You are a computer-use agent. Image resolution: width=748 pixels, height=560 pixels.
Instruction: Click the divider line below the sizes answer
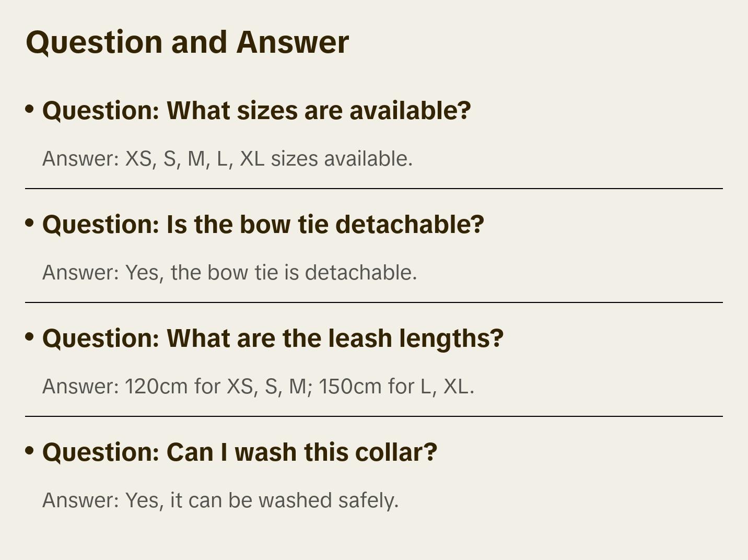[373, 189]
